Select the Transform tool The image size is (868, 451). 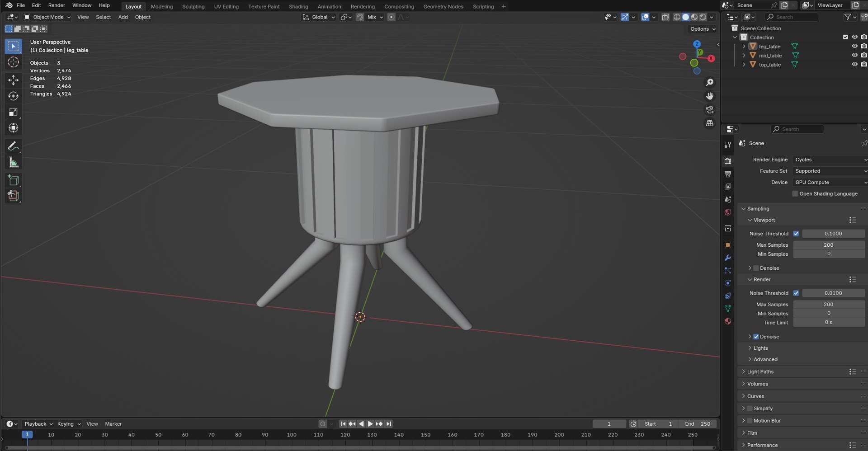pyautogui.click(x=13, y=128)
